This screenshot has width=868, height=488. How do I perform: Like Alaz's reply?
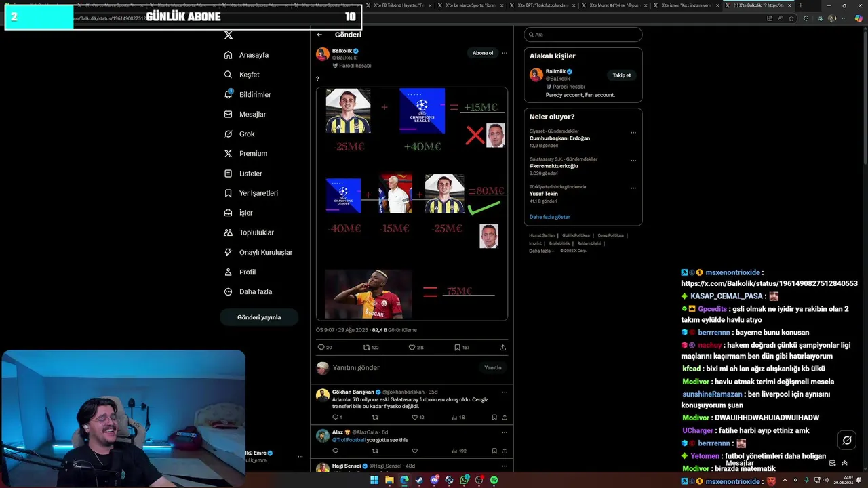tap(414, 451)
